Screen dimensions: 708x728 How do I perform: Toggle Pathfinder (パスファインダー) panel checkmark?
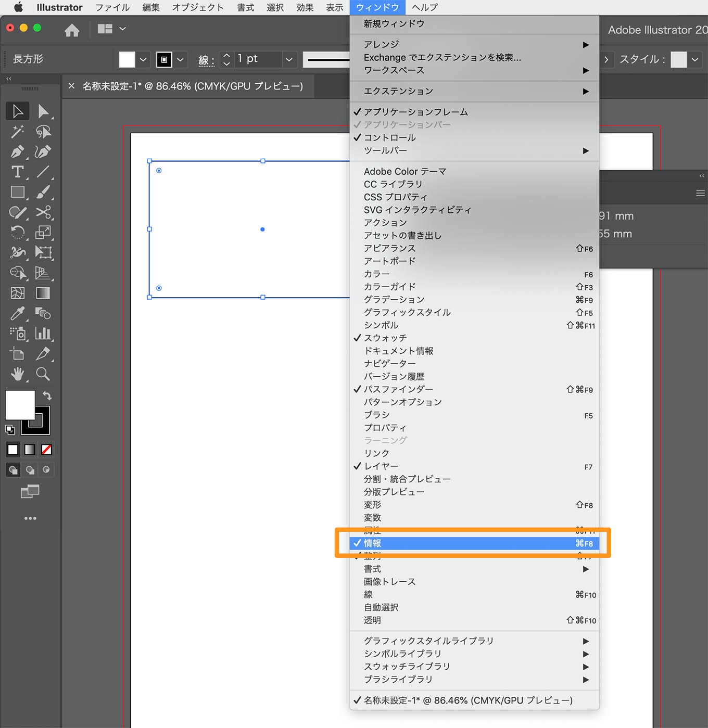point(474,389)
